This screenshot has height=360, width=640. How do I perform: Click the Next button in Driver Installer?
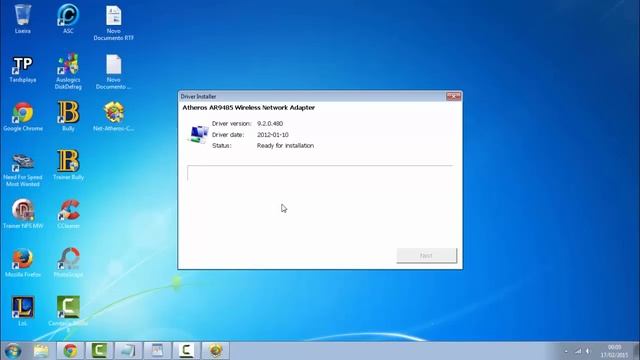coord(427,256)
